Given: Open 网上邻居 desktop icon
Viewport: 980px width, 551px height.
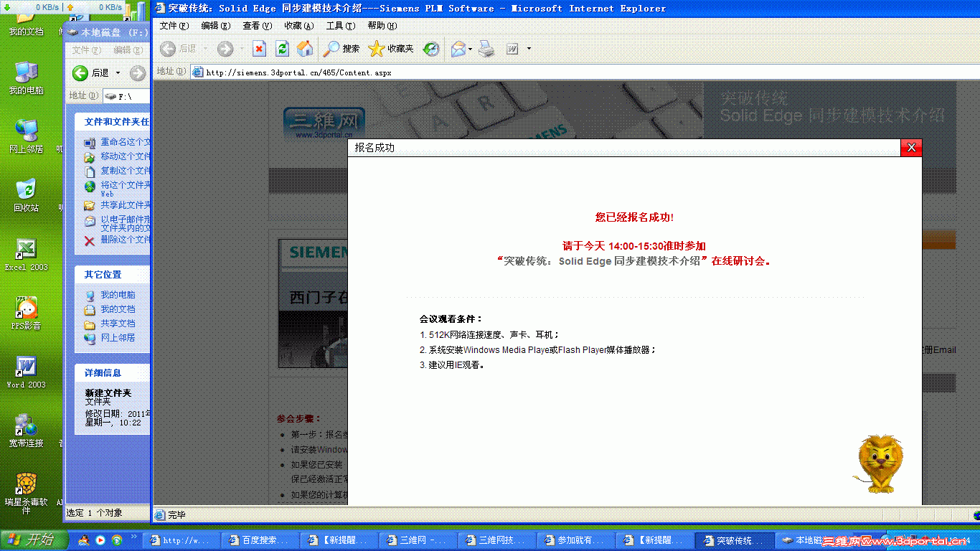Looking at the screenshot, I should pyautogui.click(x=27, y=136).
